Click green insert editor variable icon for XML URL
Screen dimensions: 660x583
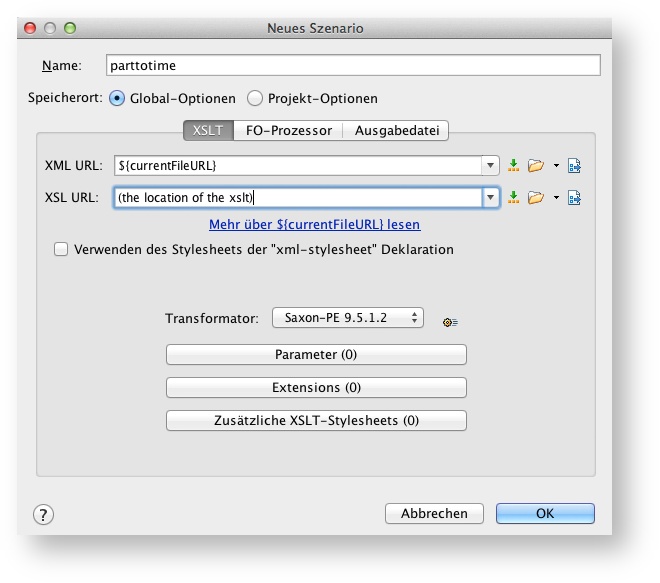(514, 166)
